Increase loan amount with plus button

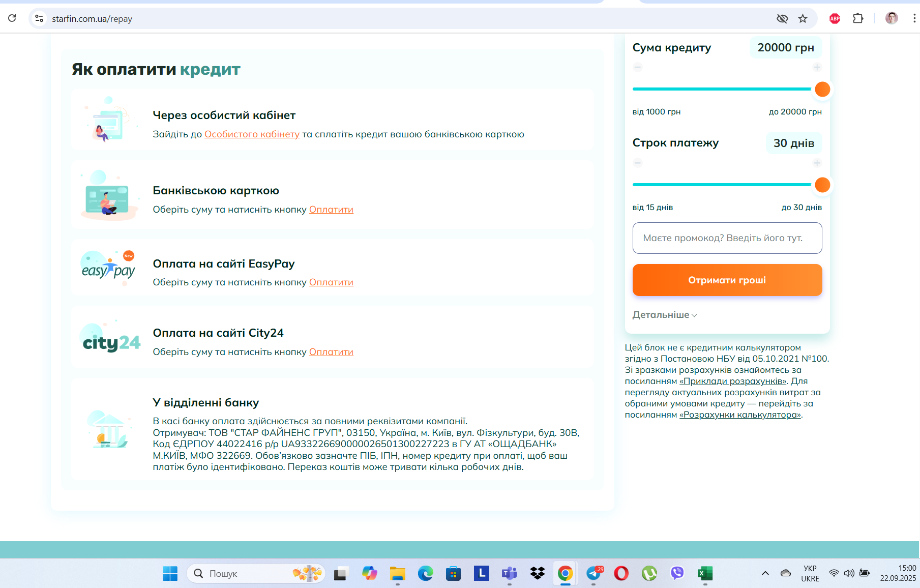[x=817, y=67]
